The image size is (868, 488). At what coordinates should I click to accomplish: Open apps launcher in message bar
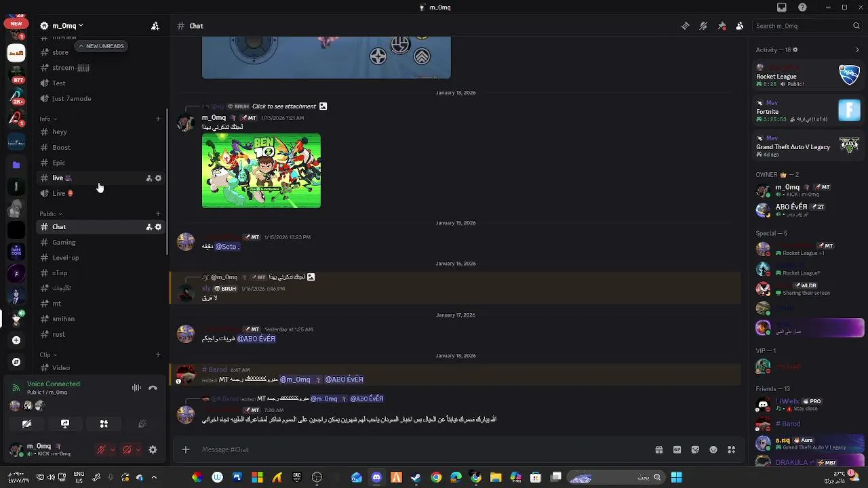[731, 449]
